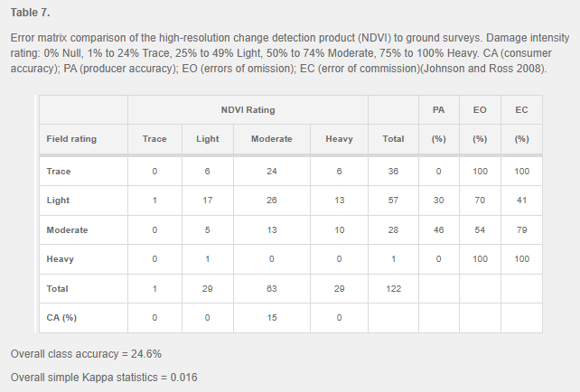Click the 'EC' column header

point(521,109)
